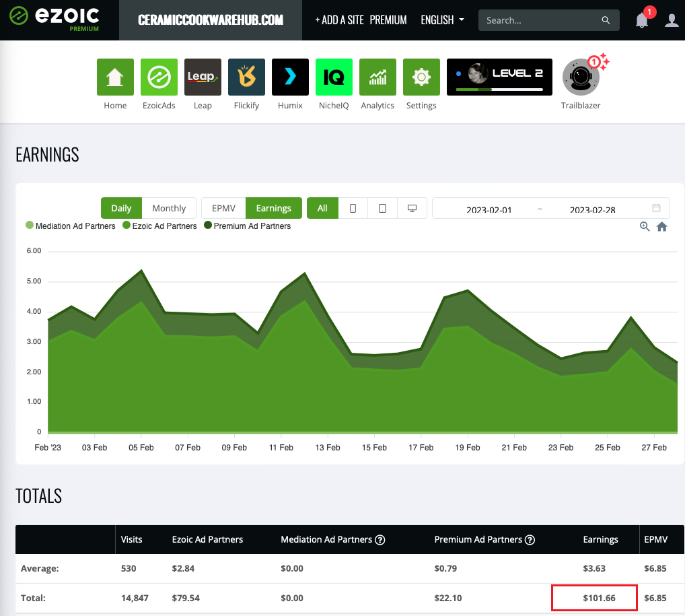The width and height of the screenshot is (685, 616).
Task: Click the chart zoom magnifier icon
Action: coord(645,226)
